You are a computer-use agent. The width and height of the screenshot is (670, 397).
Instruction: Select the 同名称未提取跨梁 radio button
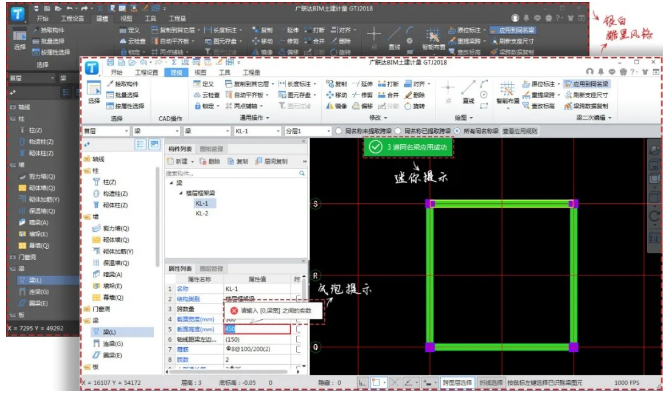339,131
